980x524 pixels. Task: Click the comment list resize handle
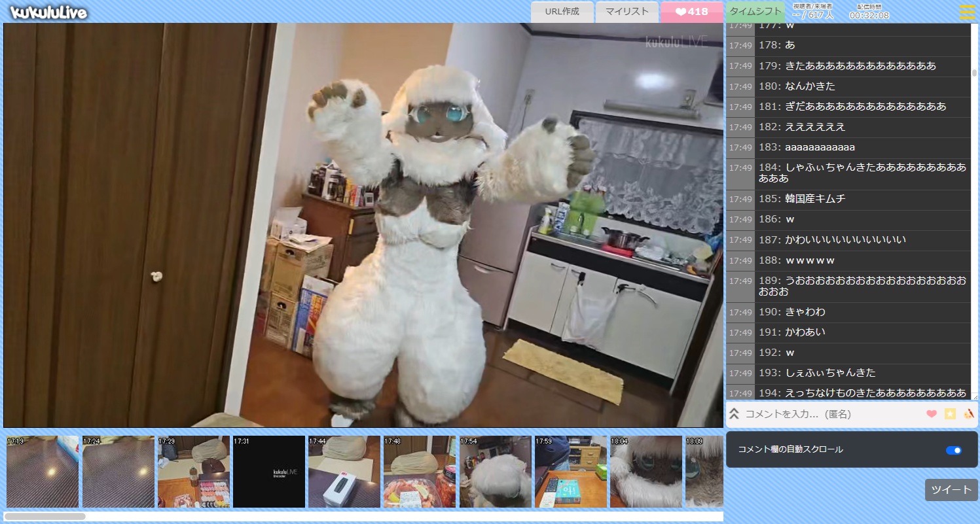point(975,396)
